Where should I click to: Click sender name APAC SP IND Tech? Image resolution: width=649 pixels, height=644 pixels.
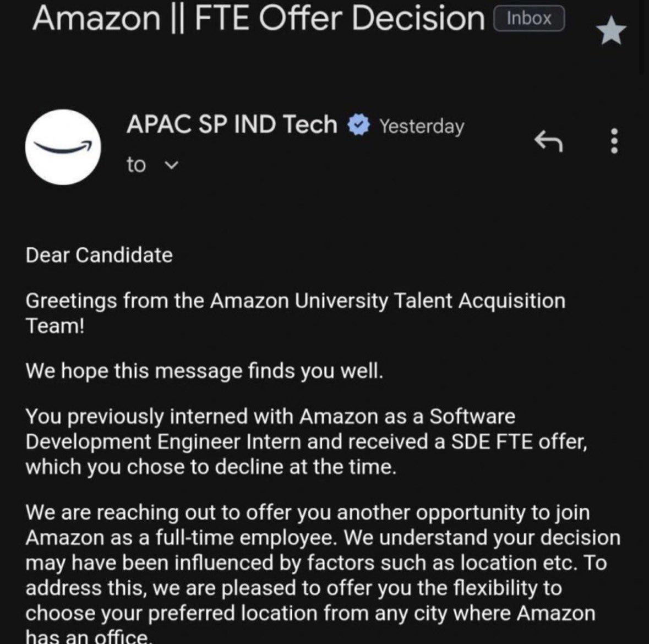[232, 124]
